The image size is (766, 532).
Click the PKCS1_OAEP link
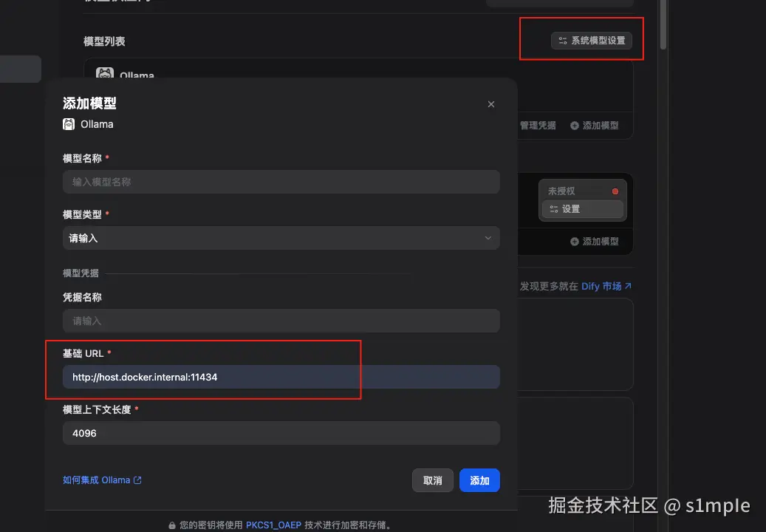[273, 525]
